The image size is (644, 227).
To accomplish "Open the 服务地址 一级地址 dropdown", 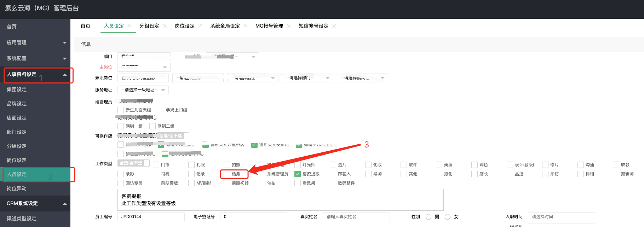I will pyautogui.click(x=143, y=90).
